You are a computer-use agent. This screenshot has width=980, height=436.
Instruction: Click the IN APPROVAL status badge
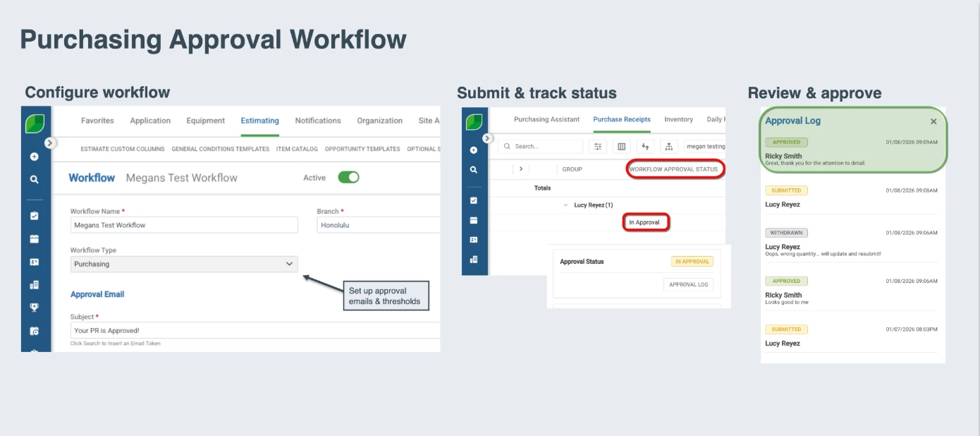[692, 262]
